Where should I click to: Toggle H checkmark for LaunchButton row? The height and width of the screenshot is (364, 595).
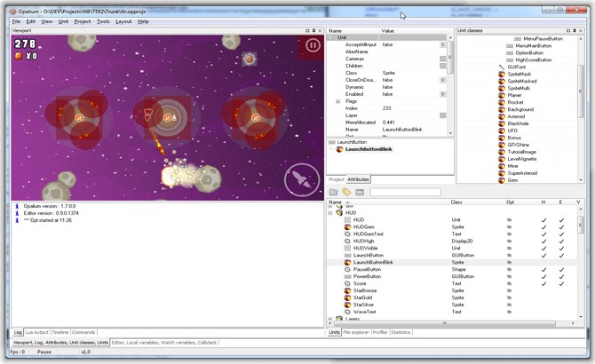[x=543, y=255]
